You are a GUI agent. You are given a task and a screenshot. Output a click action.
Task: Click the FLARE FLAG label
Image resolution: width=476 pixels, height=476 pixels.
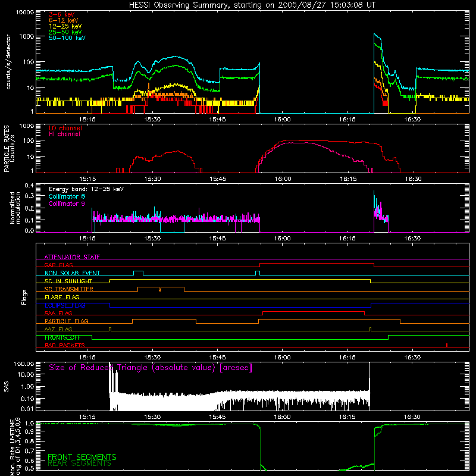(62, 297)
